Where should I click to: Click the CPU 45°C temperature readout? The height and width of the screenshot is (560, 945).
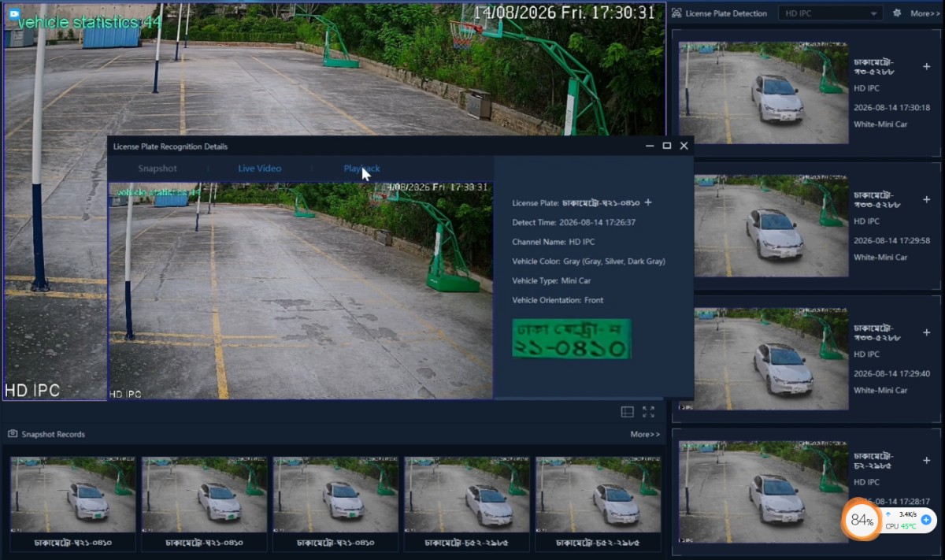901,526
